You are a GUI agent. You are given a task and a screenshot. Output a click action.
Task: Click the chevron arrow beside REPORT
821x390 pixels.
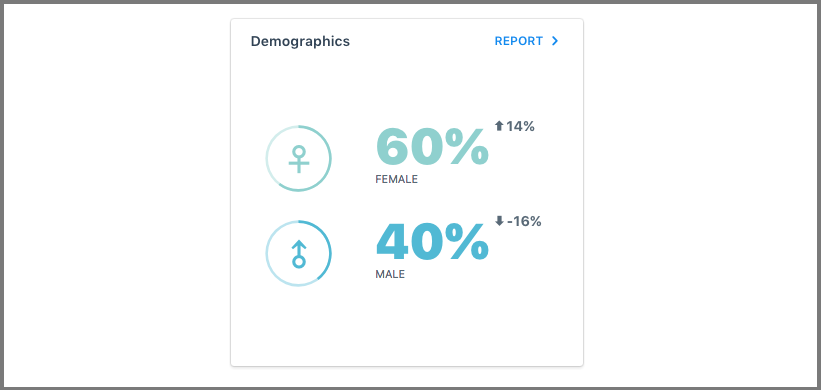(556, 41)
